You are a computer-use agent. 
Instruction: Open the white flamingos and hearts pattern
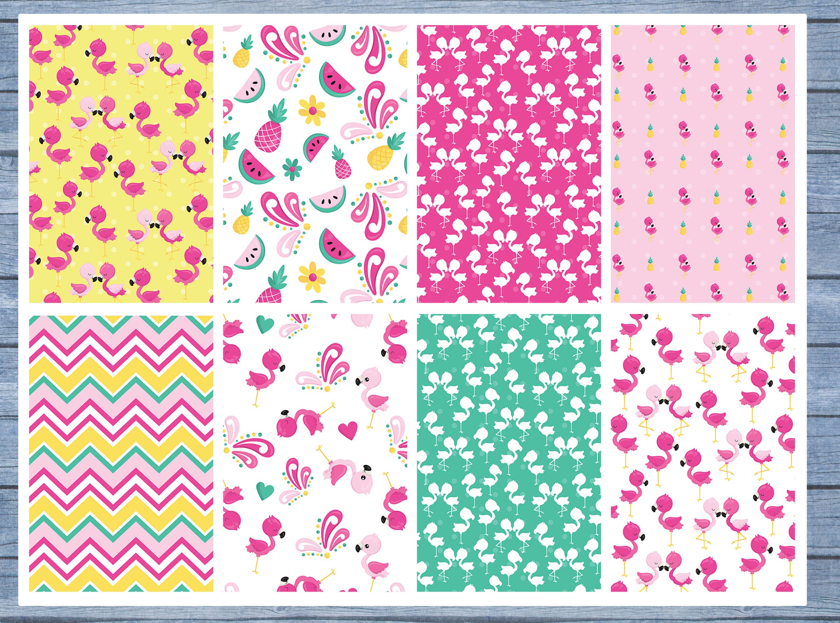point(315,452)
